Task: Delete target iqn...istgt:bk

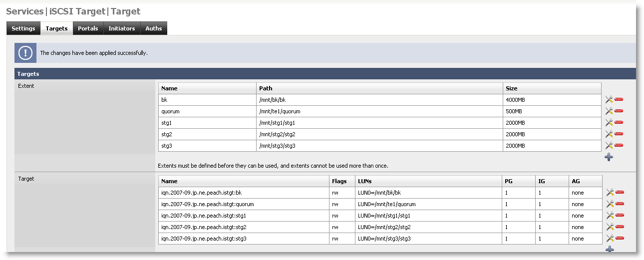Action: click(x=620, y=193)
